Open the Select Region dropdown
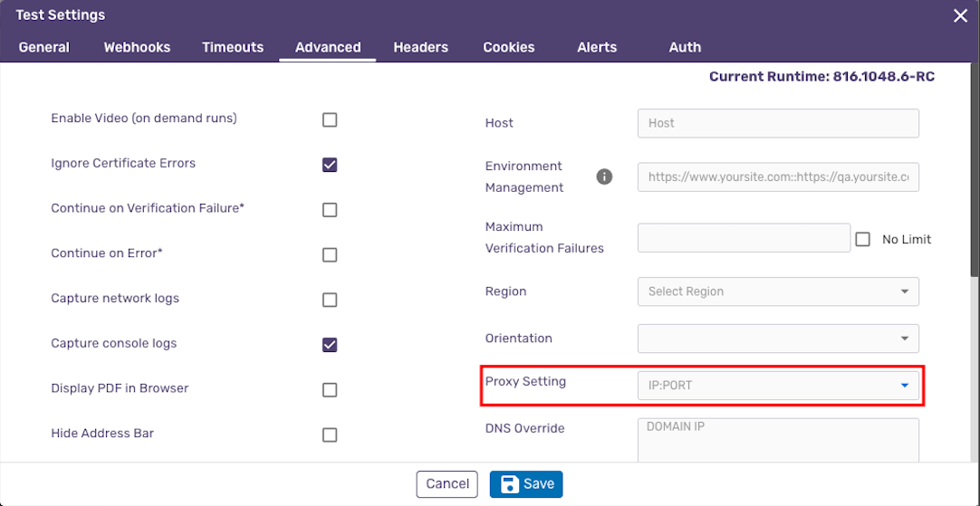 click(778, 291)
